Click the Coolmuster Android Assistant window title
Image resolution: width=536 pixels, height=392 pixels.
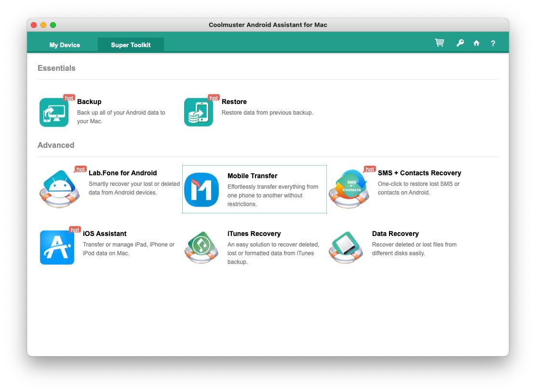pos(268,25)
